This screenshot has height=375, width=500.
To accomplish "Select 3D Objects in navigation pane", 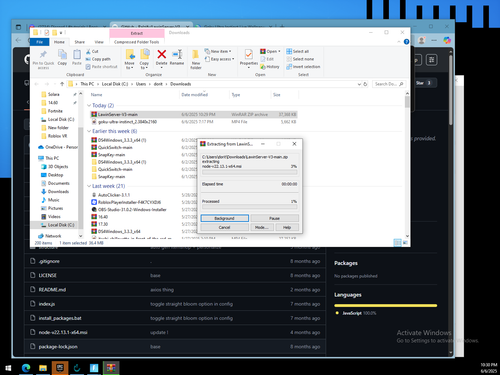I will (58, 166).
